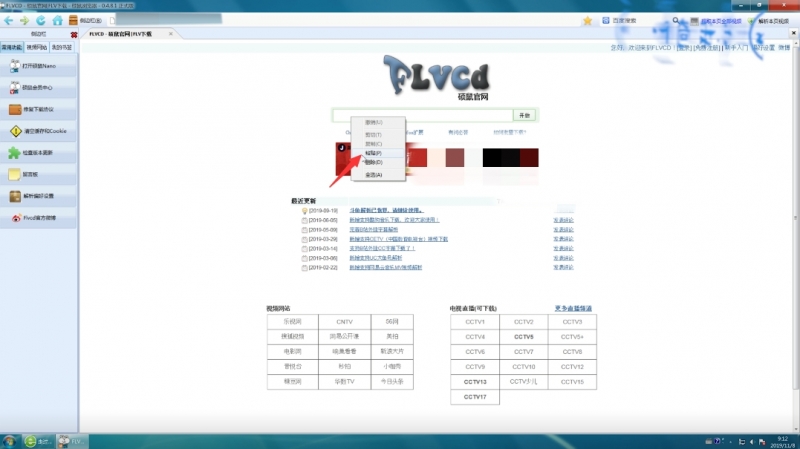Click the Huashu TV site cell
Viewport: 800px width, 449px height.
coord(344,382)
